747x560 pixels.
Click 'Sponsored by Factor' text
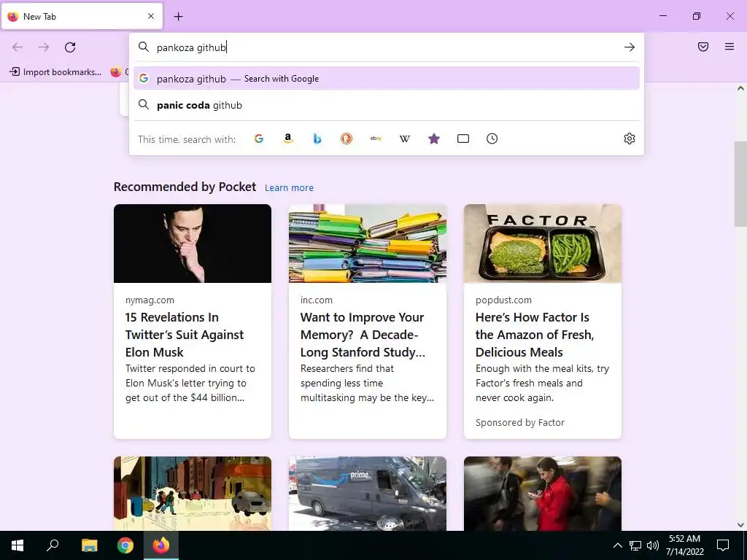(x=519, y=422)
